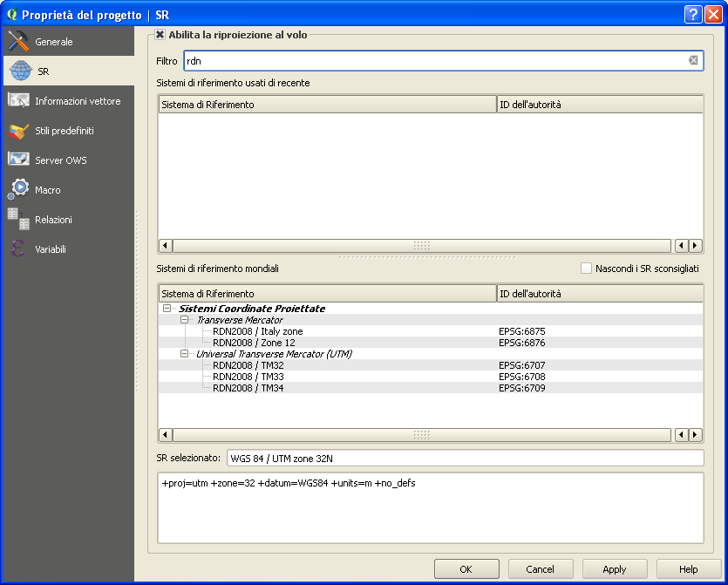Viewport: 728px width, 585px height.
Task: Click the Apply button
Action: pyautogui.click(x=614, y=569)
